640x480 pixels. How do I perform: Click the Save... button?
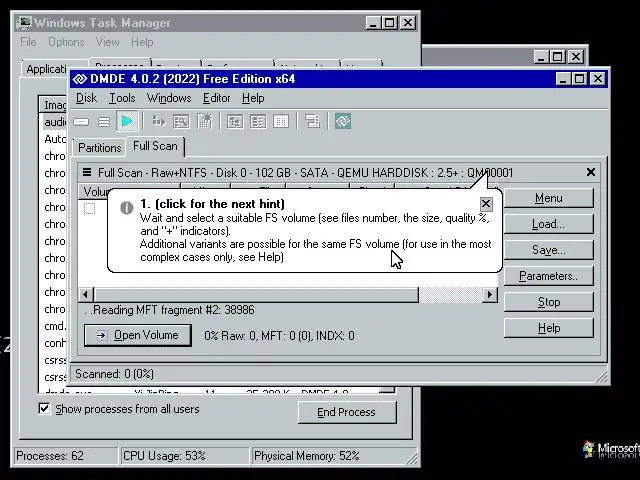tap(549, 250)
